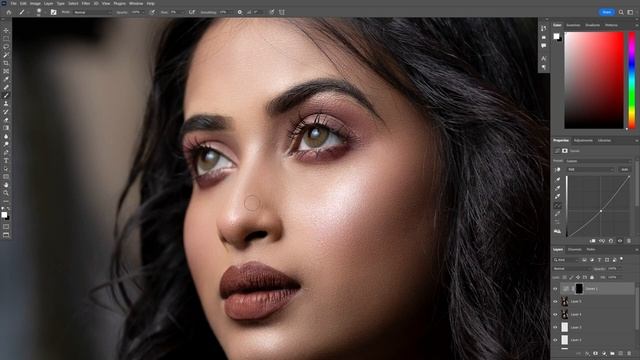Select the curve control point in Curves graph
Image resolution: width=640 pixels, height=360 pixels.
(x=601, y=211)
